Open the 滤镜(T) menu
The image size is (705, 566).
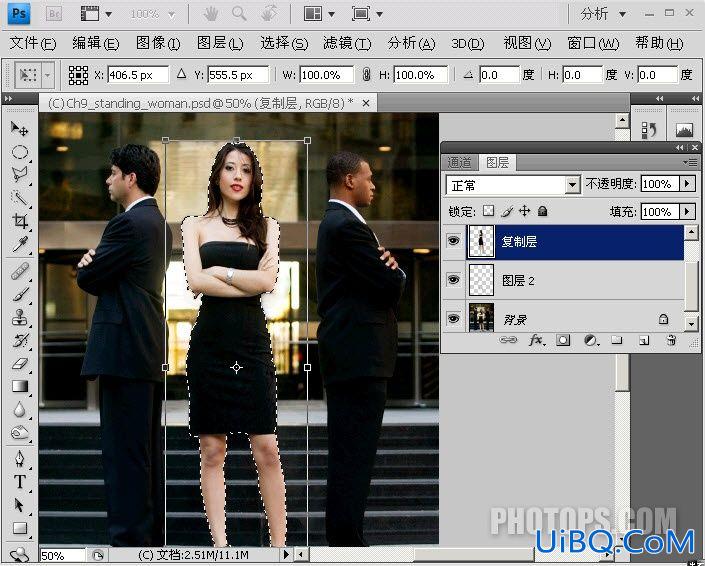pyautogui.click(x=347, y=44)
